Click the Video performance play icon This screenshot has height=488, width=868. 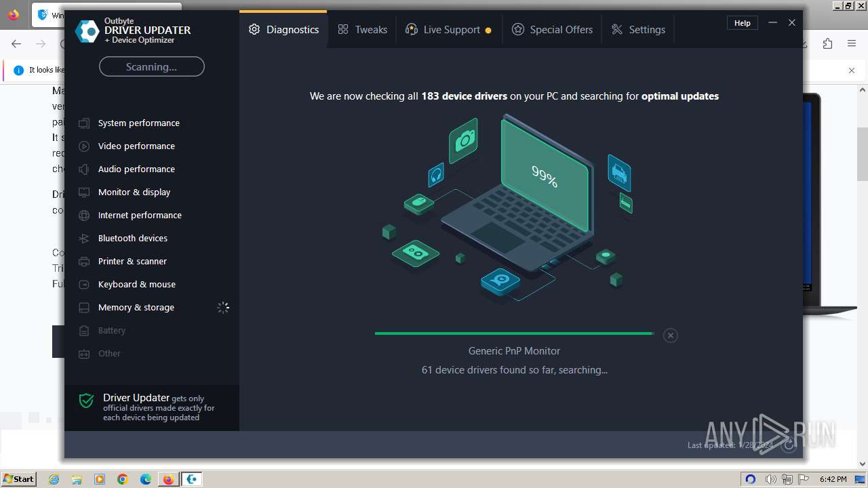(x=84, y=146)
